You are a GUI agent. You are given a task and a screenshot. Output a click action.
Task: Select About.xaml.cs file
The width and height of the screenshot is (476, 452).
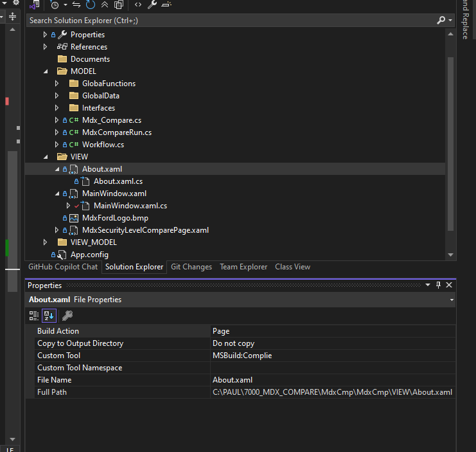point(118,181)
